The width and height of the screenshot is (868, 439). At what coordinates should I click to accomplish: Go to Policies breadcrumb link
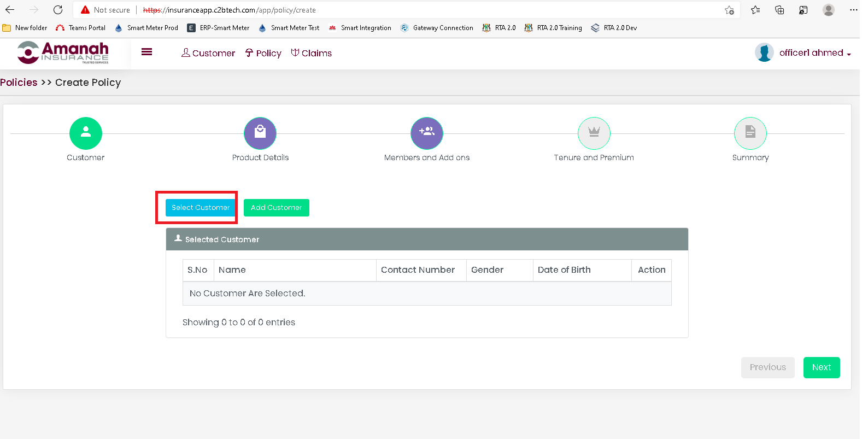19,83
